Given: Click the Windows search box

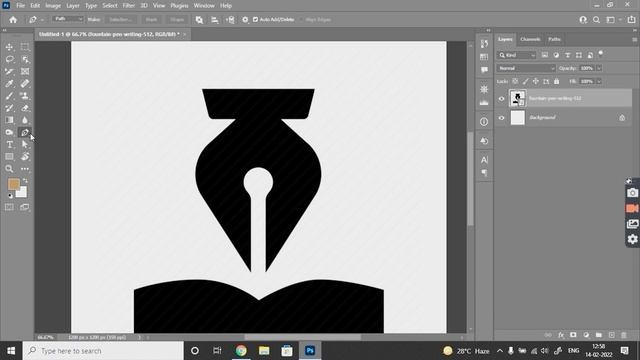Looking at the screenshot, I should pyautogui.click(x=103, y=351).
